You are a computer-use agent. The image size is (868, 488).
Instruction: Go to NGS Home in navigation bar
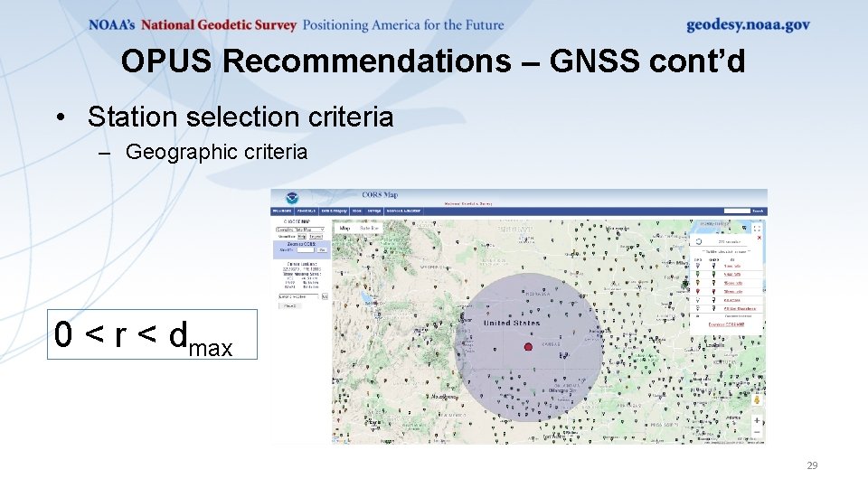coord(282,211)
